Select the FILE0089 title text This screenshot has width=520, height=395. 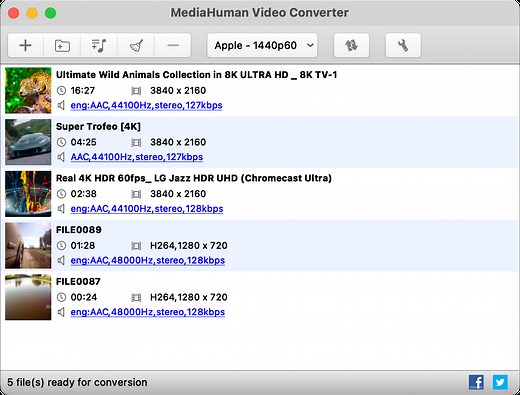79,230
